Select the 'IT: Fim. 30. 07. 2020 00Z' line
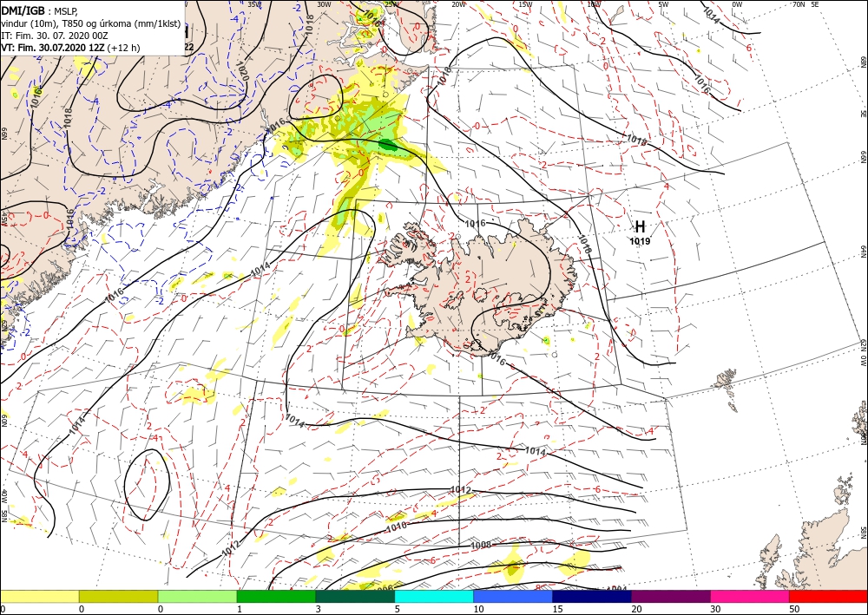 click(54, 36)
